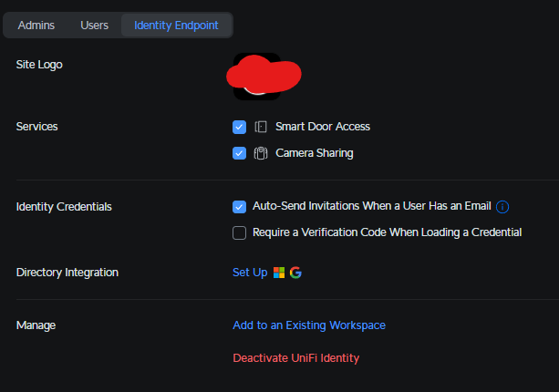559x392 pixels.
Task: Enable the Require a Verification Code checkbox
Action: [x=239, y=232]
